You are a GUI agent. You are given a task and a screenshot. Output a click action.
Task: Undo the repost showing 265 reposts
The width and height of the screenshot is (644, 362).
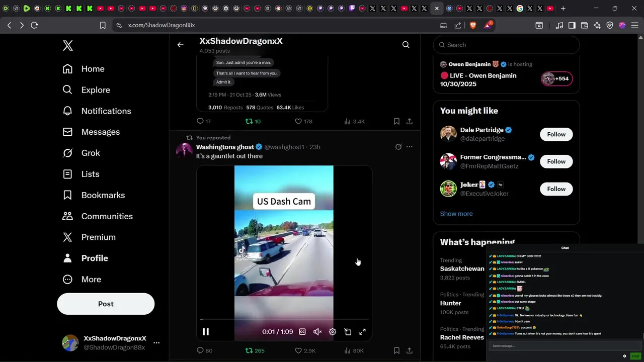[x=255, y=350]
